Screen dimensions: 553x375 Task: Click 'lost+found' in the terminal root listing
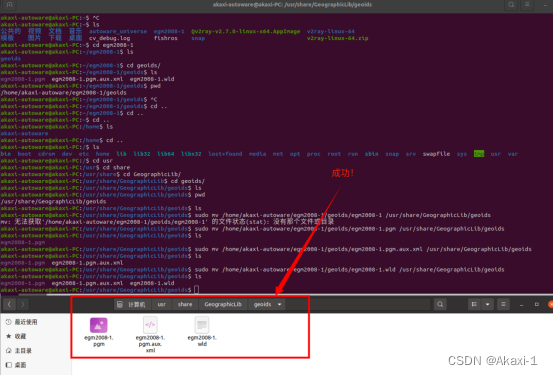coord(225,154)
